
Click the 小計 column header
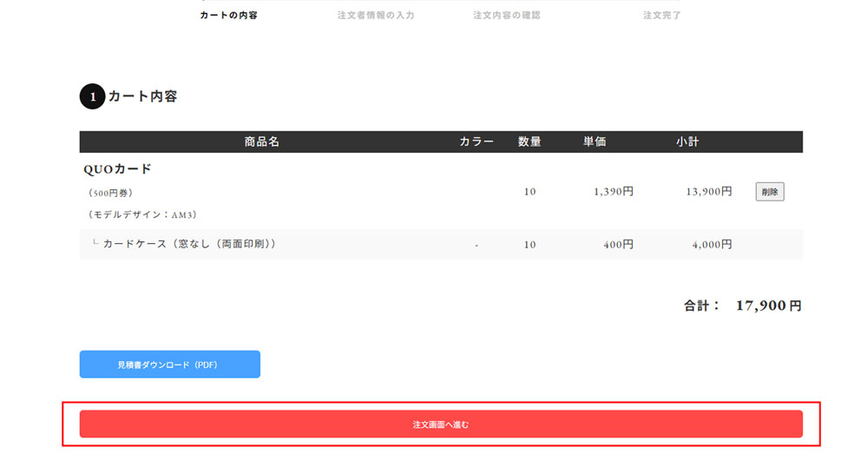coord(687,141)
